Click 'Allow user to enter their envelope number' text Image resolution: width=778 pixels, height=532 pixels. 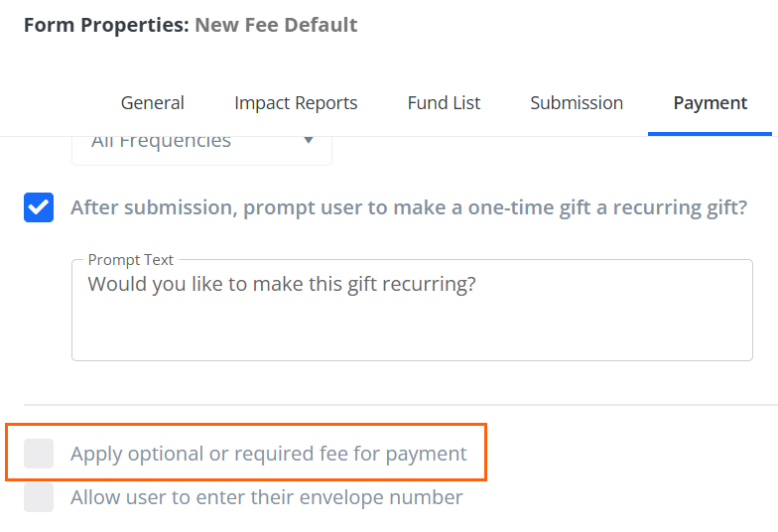[266, 497]
